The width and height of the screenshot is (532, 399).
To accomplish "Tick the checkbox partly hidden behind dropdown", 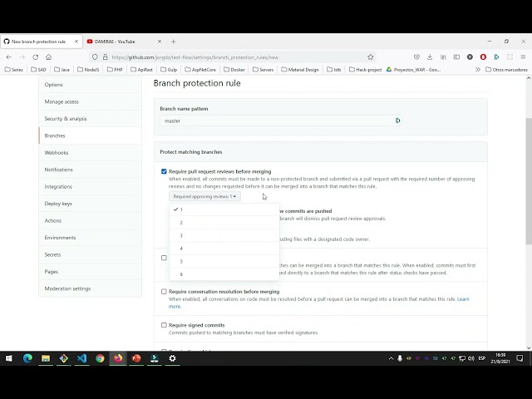I will point(164,258).
